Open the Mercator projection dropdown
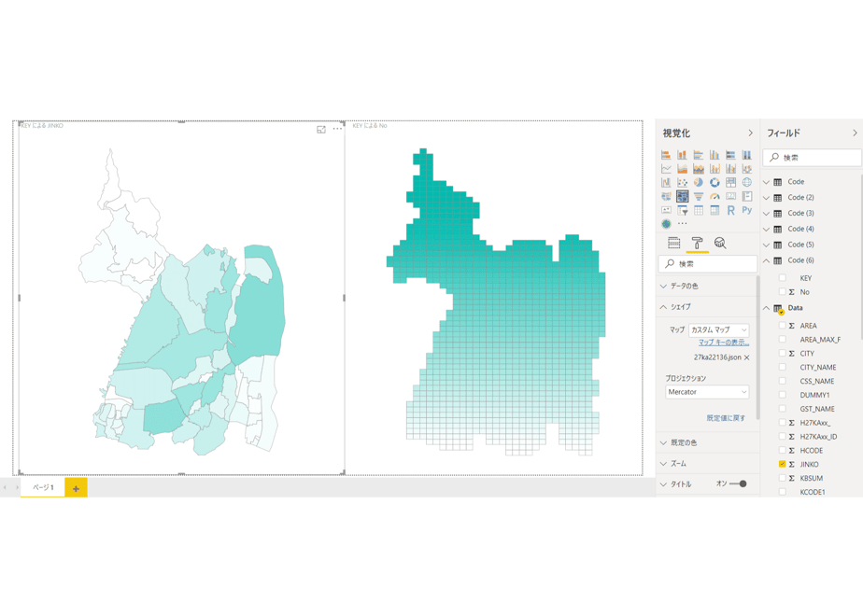The image size is (863, 616). 707,392
